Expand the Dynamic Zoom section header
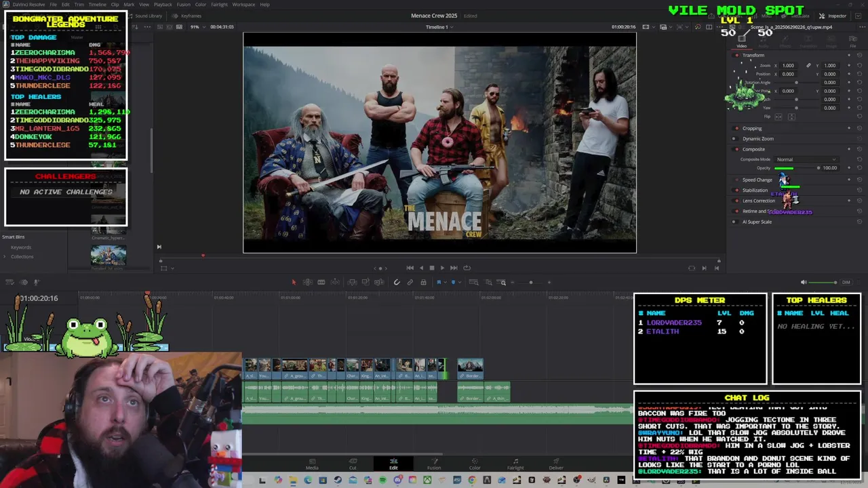This screenshot has width=868, height=488. point(757,138)
